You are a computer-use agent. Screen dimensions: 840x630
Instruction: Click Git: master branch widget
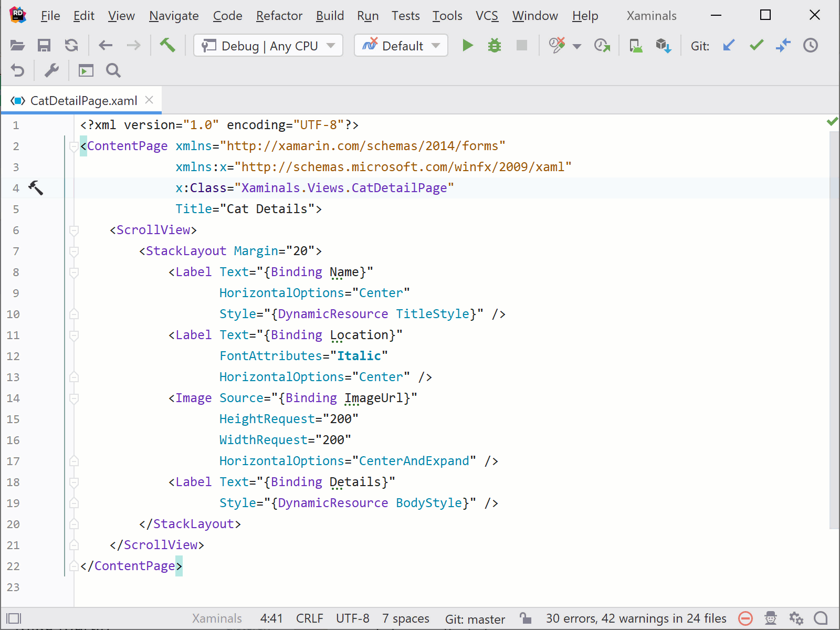[x=475, y=619]
